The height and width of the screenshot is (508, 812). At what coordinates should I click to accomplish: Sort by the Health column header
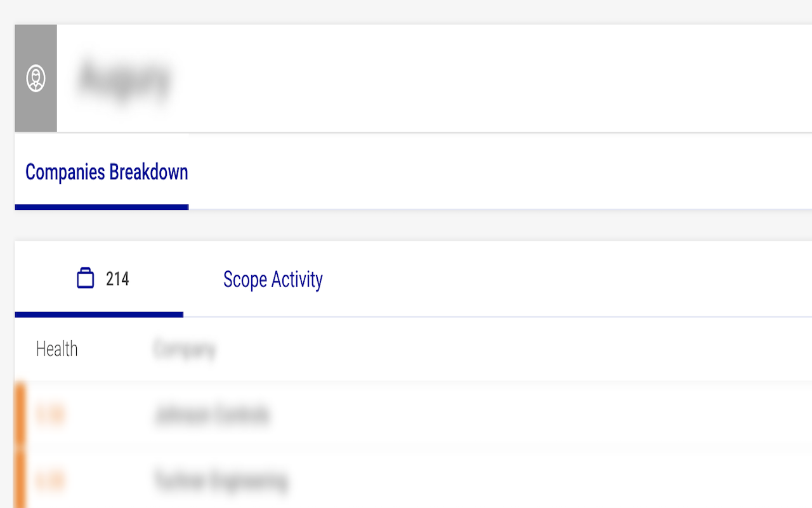pos(56,349)
